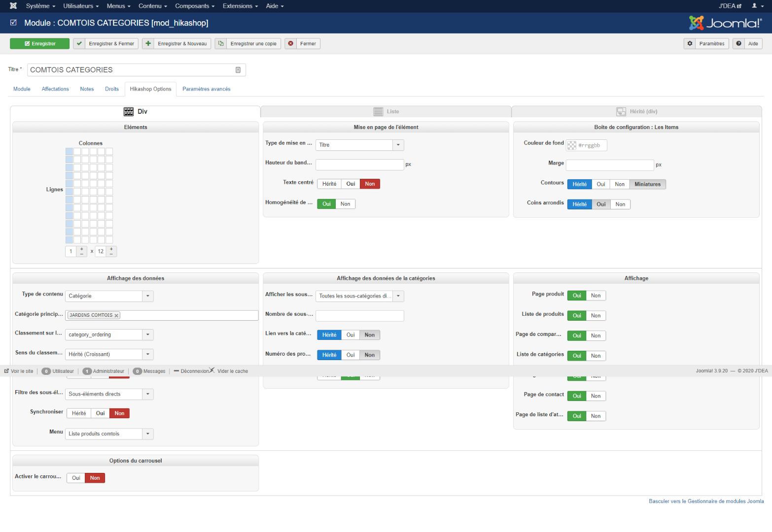
Task: Set Synchroniser to Oui
Action: [x=100, y=414]
